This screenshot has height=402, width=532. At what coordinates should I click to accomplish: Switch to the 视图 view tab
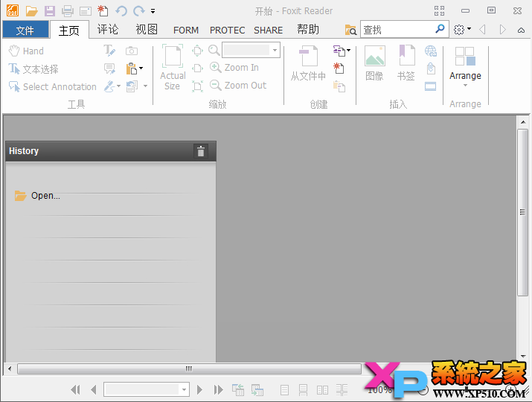[147, 30]
